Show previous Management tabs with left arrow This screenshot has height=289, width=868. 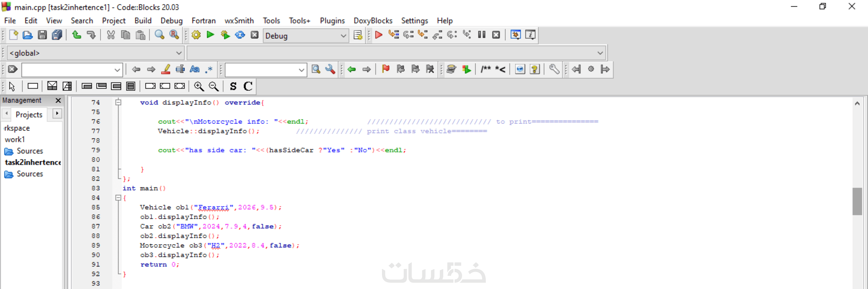click(x=6, y=114)
